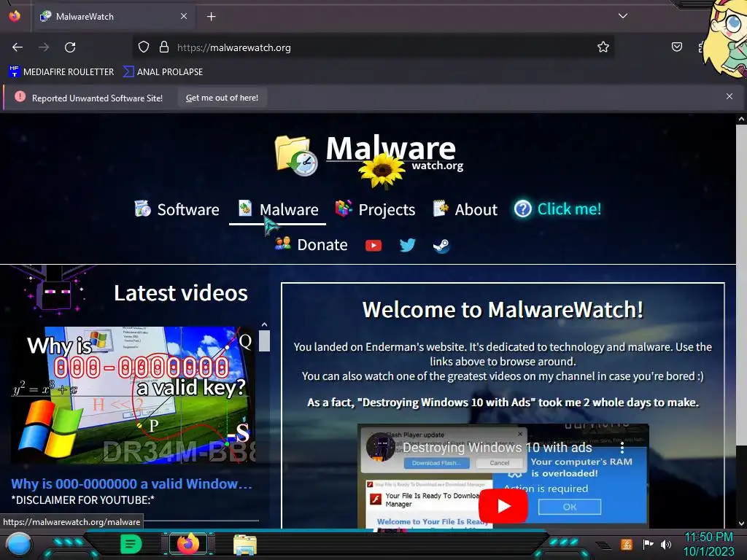
Task: Open the About navigation item
Action: (465, 209)
